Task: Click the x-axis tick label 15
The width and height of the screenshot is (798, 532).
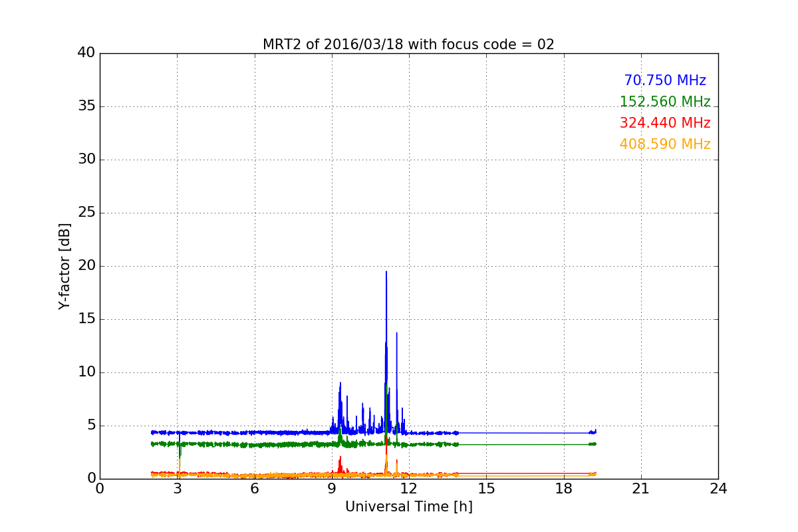Action: pos(486,489)
